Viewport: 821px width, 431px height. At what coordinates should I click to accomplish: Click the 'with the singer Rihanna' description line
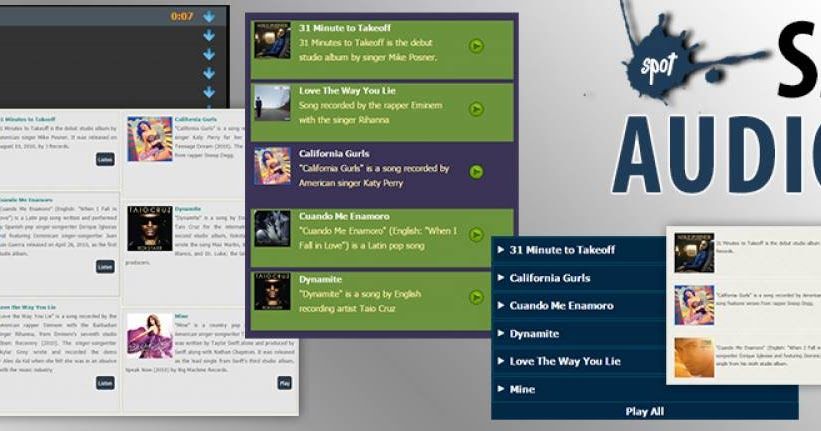(x=344, y=120)
